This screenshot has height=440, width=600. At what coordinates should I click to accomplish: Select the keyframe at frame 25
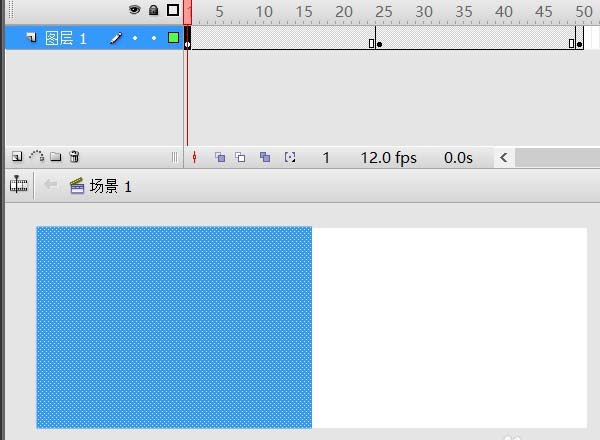point(379,37)
